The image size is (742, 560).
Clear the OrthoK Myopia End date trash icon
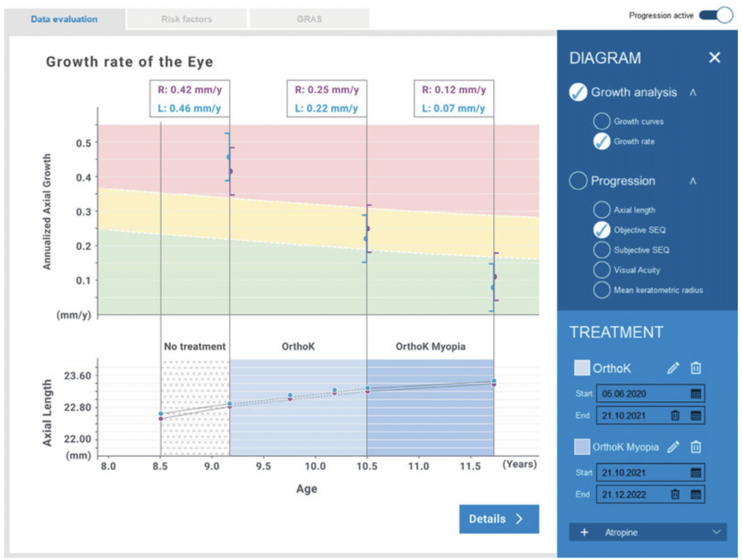click(675, 495)
